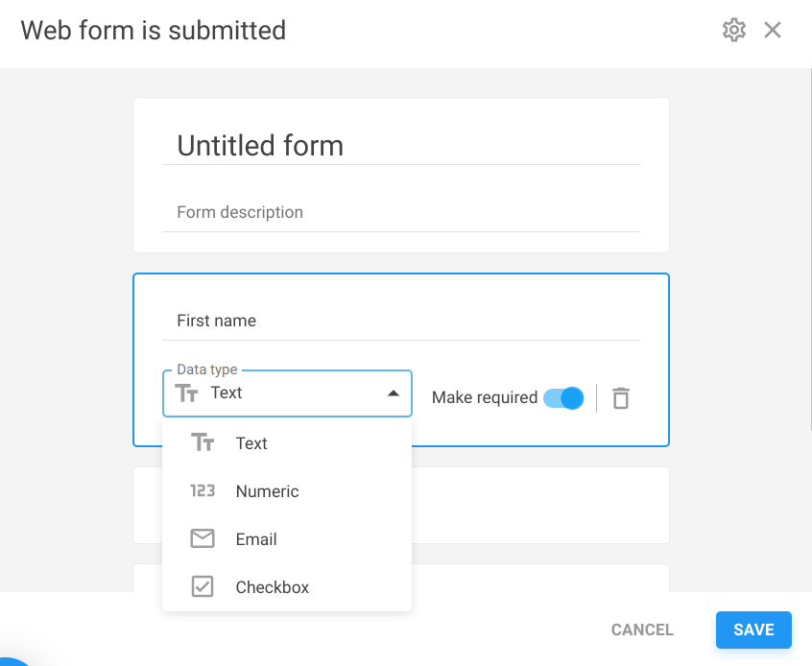Click the Data type combo box

287,393
